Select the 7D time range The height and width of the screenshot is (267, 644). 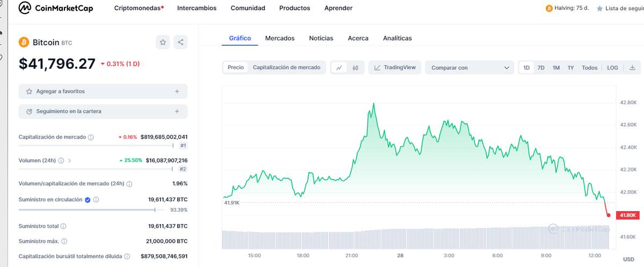[541, 68]
